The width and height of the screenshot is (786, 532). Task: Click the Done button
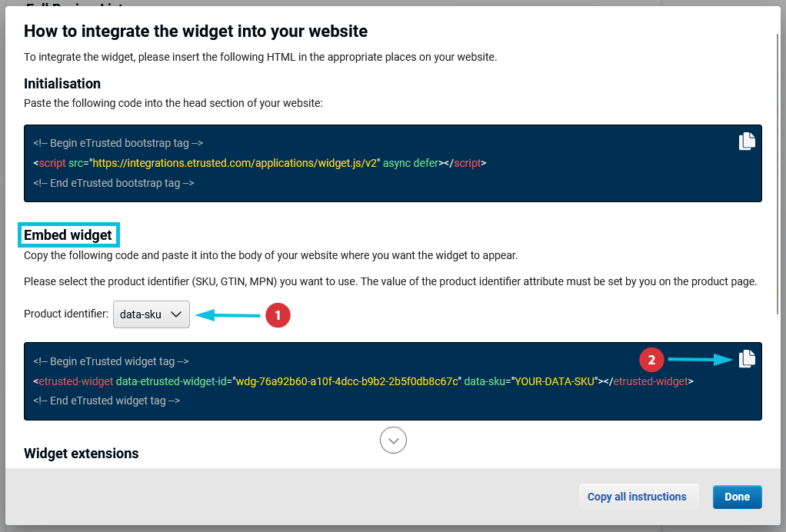coord(738,497)
